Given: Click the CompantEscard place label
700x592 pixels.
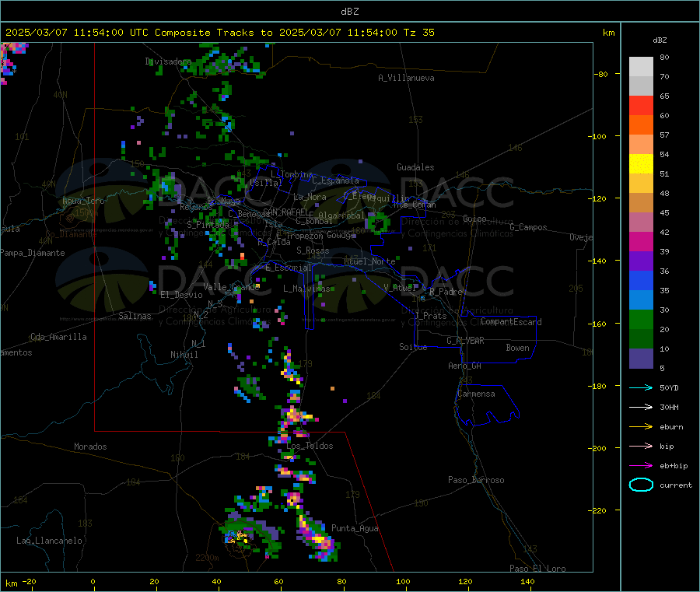Looking at the screenshot, I should click(511, 321).
